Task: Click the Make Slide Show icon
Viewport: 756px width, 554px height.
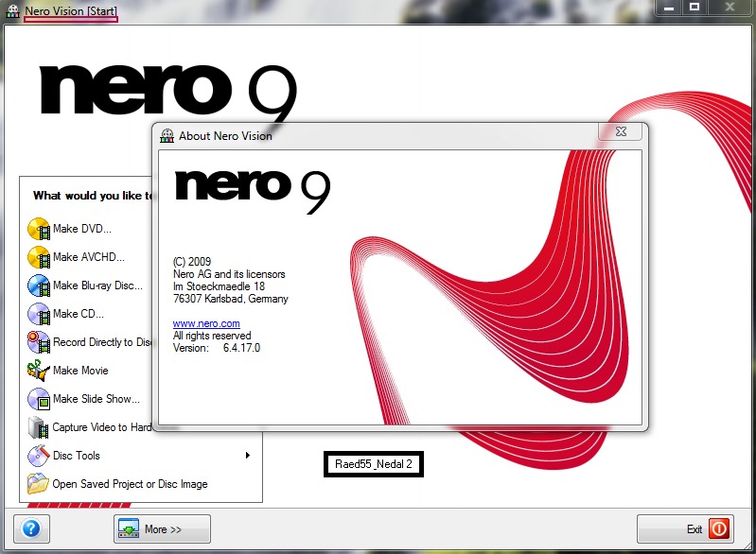Action: click(39, 399)
